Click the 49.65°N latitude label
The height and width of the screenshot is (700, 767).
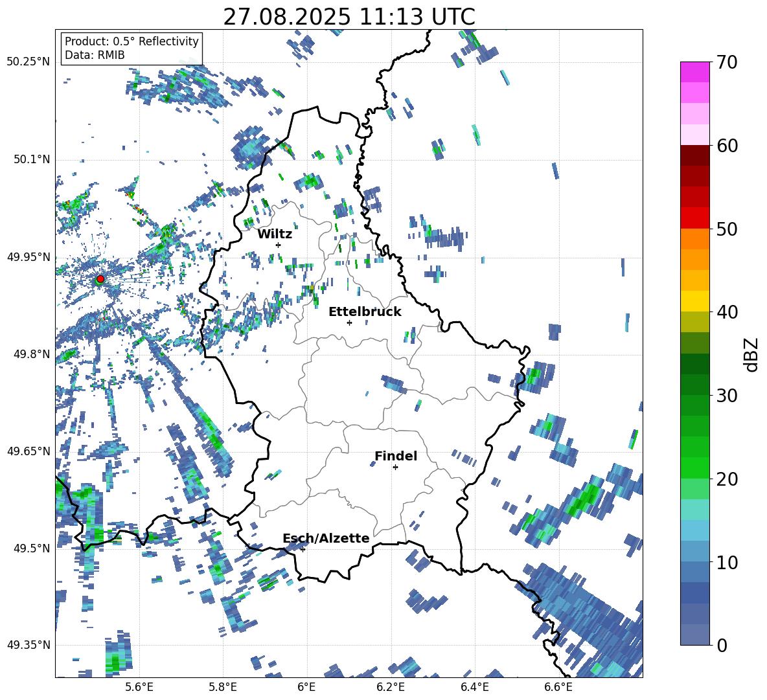click(29, 451)
